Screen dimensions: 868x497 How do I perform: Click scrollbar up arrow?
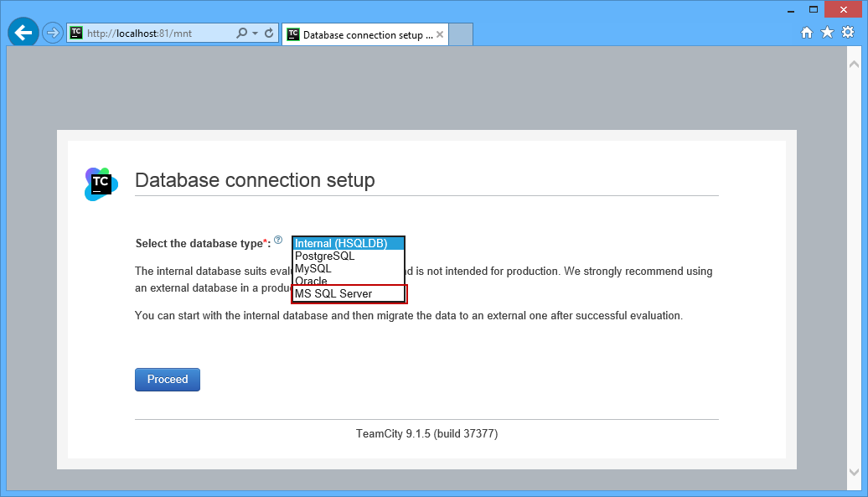[854, 65]
